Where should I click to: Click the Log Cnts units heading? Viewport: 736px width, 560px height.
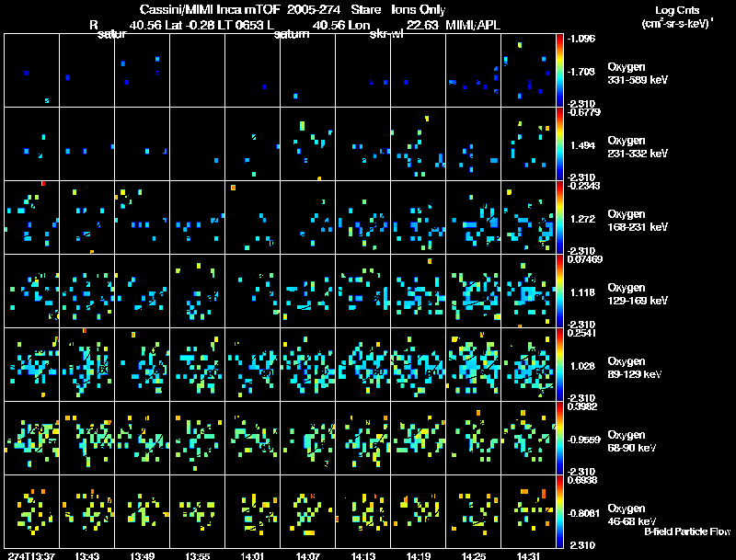[682, 15]
